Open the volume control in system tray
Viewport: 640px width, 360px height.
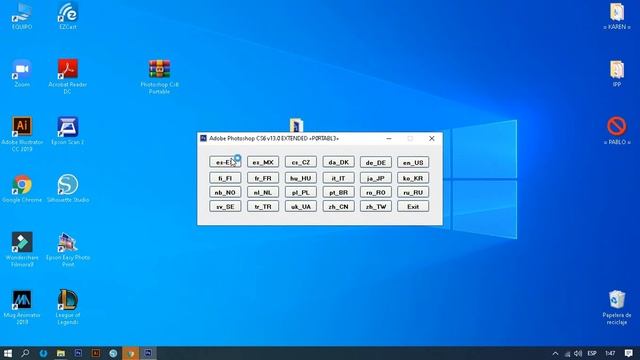[x=578, y=353]
